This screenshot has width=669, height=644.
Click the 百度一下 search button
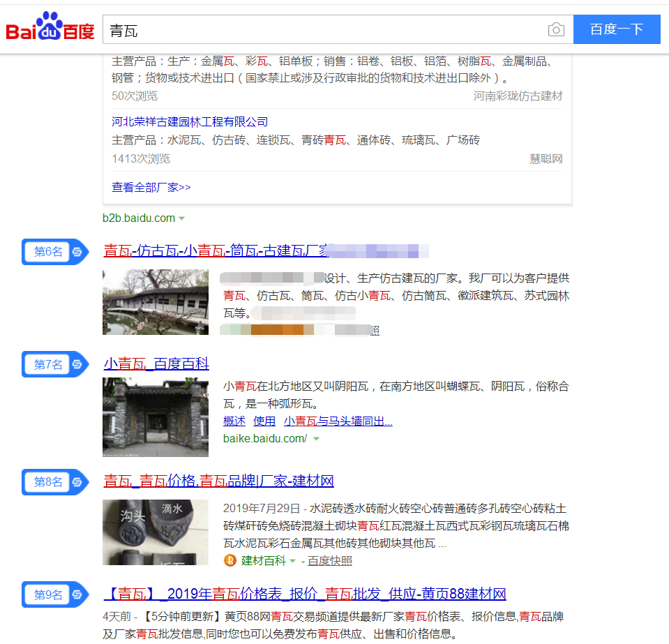coord(617,29)
